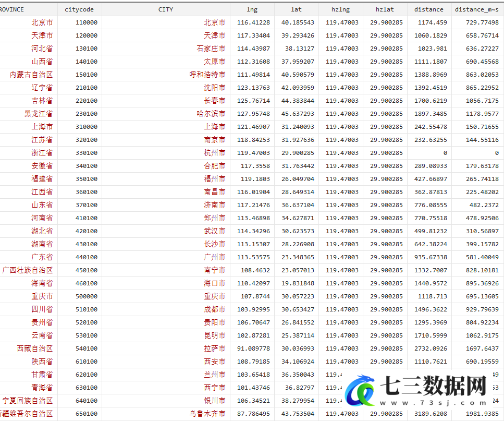Click distance_m~s value 729.77498
504x421 pixels.
[483, 22]
